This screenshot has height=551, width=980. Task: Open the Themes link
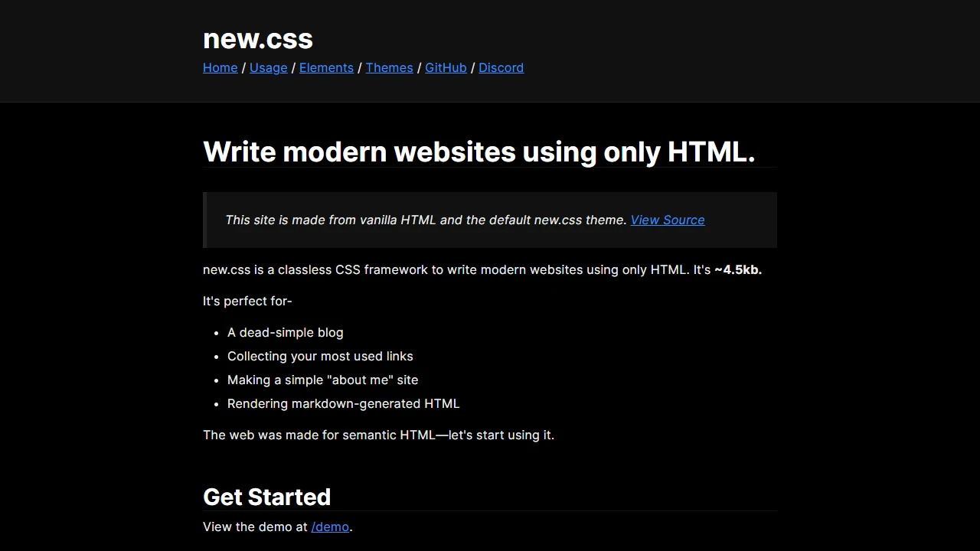point(389,68)
